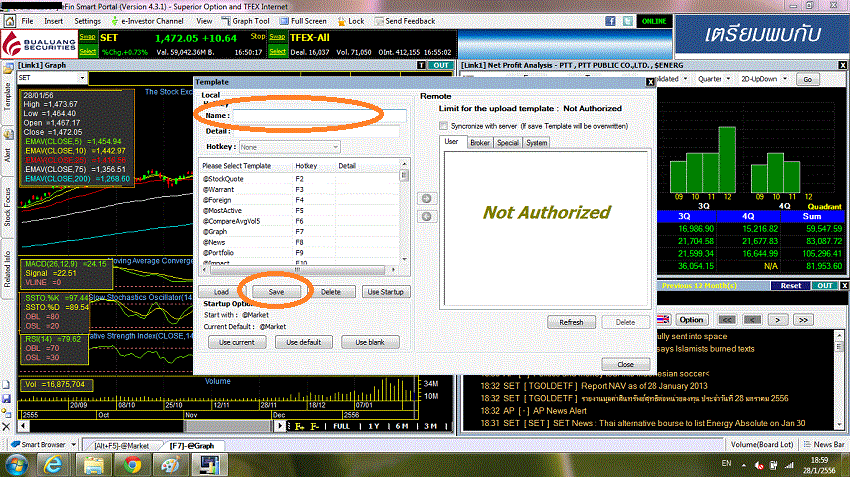Click Refresh in Remote section

click(x=571, y=322)
